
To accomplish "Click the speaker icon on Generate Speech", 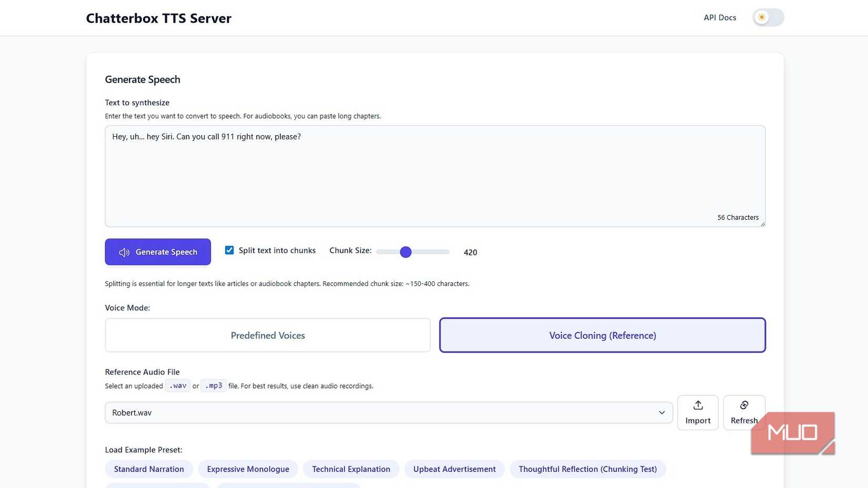I will (124, 252).
